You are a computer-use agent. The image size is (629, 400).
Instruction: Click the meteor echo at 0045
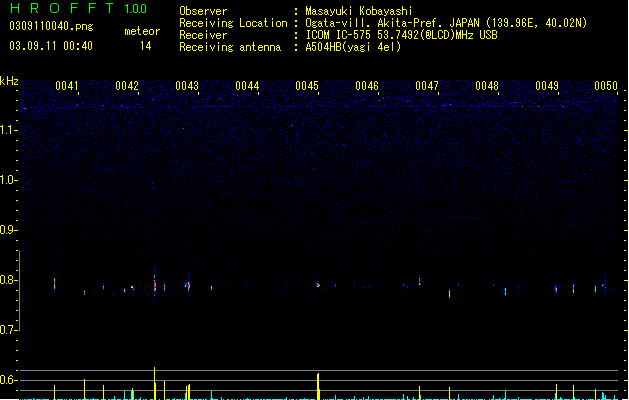coord(318,285)
